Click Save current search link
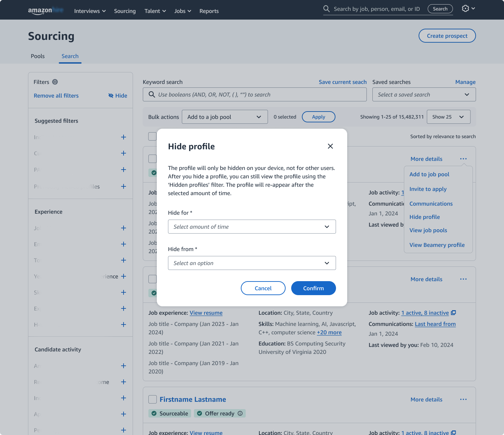This screenshot has height=435, width=504. (x=343, y=82)
